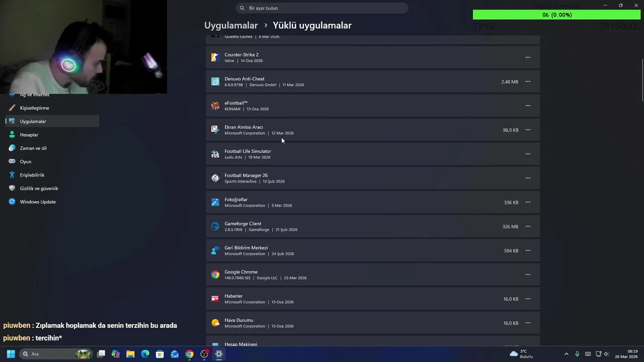This screenshot has height=362, width=644.
Task: Open Windows Update section
Action: coord(52,202)
